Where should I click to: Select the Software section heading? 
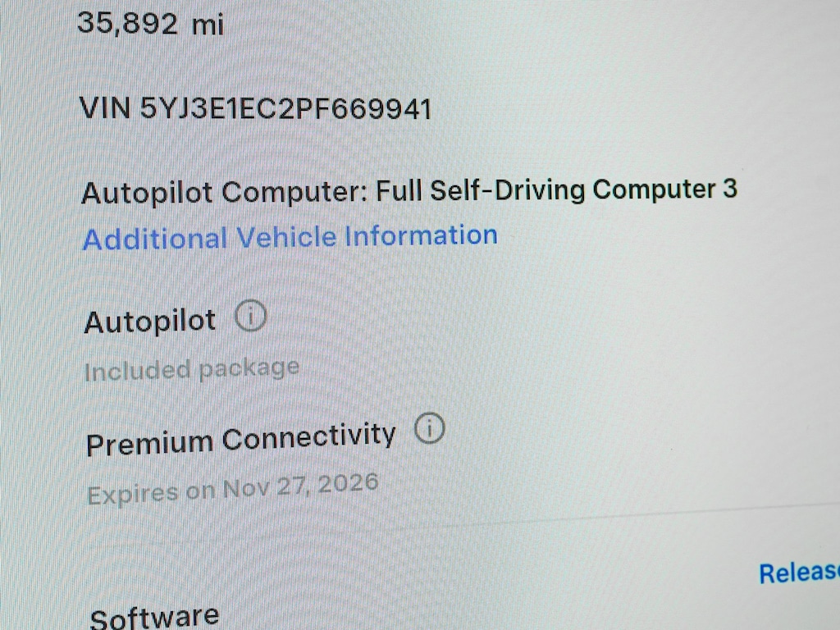click(x=154, y=617)
